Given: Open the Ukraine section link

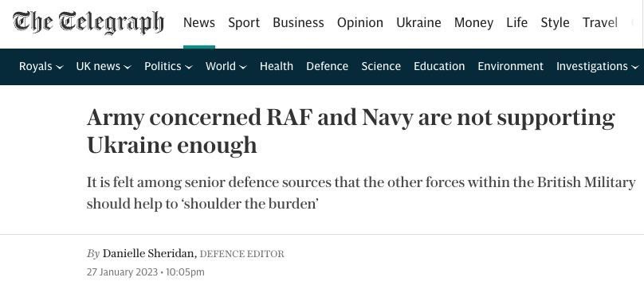Looking at the screenshot, I should click(x=418, y=22).
